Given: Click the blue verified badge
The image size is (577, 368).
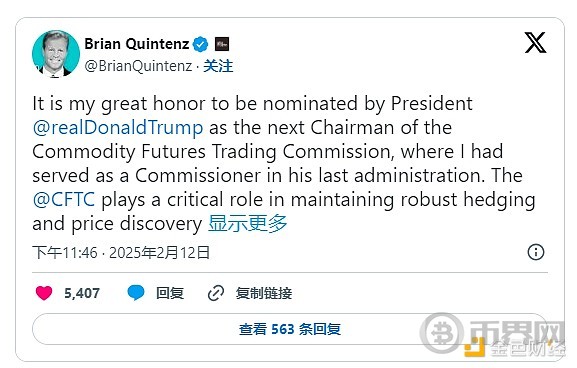Looking at the screenshot, I should point(200,45).
